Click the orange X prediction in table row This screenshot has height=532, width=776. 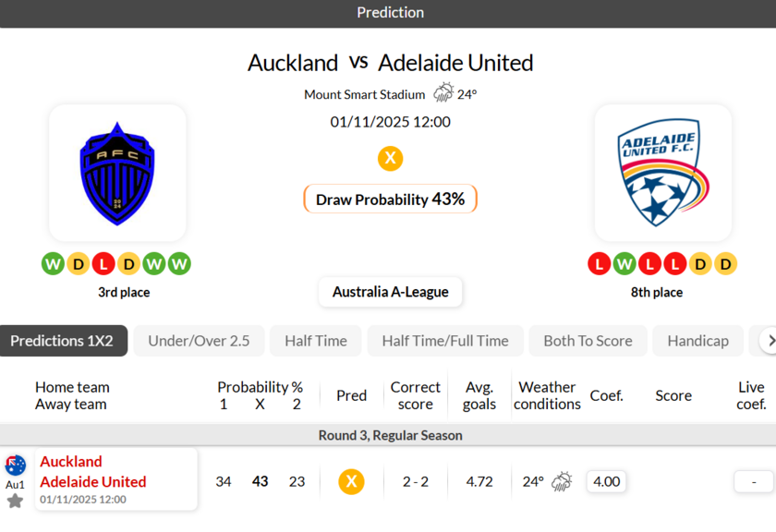coord(351,481)
